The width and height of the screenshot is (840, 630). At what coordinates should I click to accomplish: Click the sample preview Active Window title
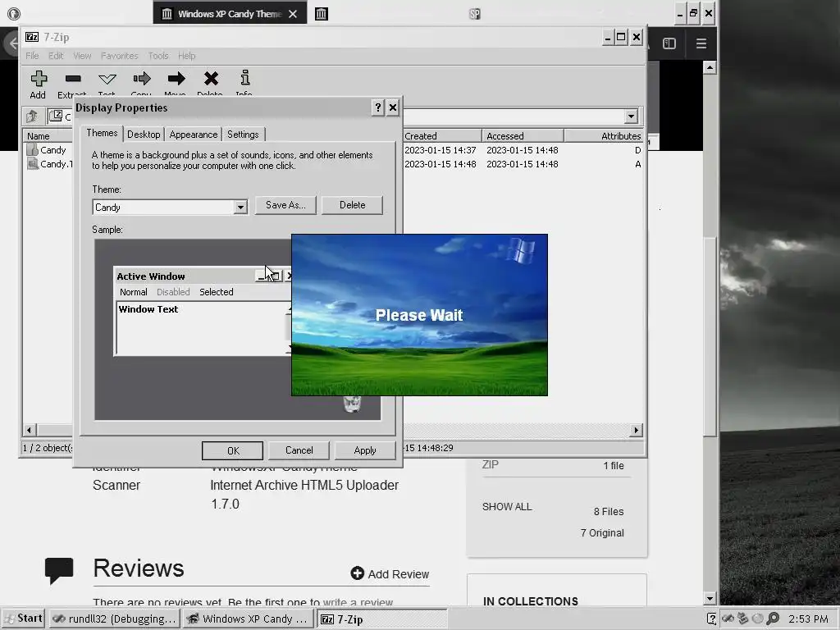151,276
